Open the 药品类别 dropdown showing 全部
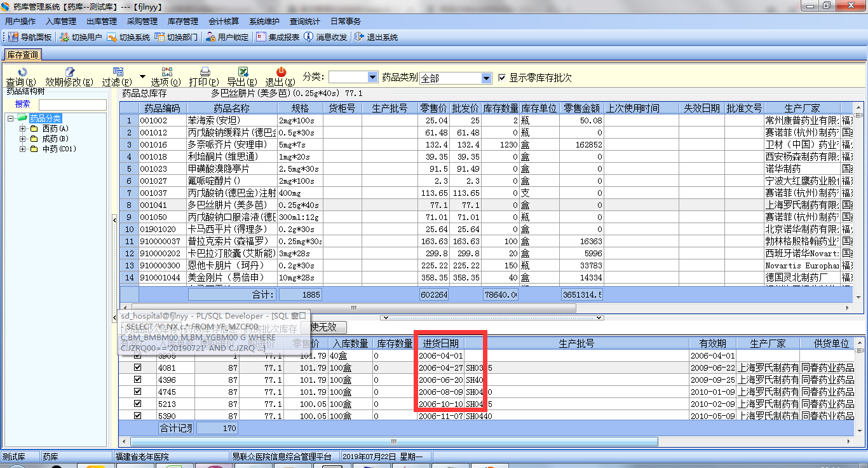Viewport: 868px width, 468px height. coord(487,78)
